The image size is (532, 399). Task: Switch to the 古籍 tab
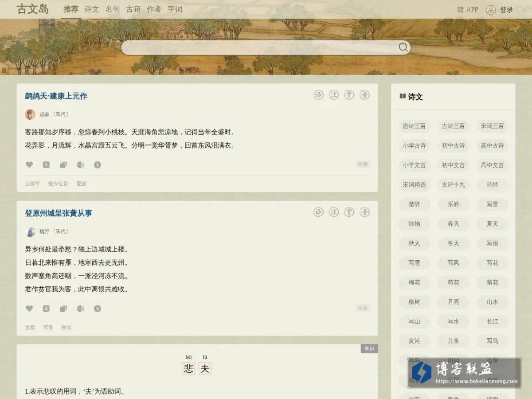[133, 9]
